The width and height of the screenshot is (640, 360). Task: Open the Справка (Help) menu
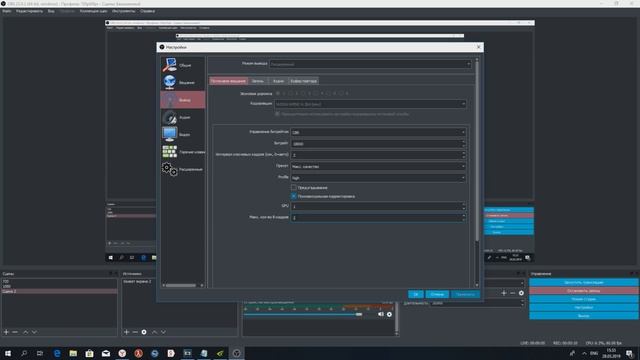tap(147, 11)
